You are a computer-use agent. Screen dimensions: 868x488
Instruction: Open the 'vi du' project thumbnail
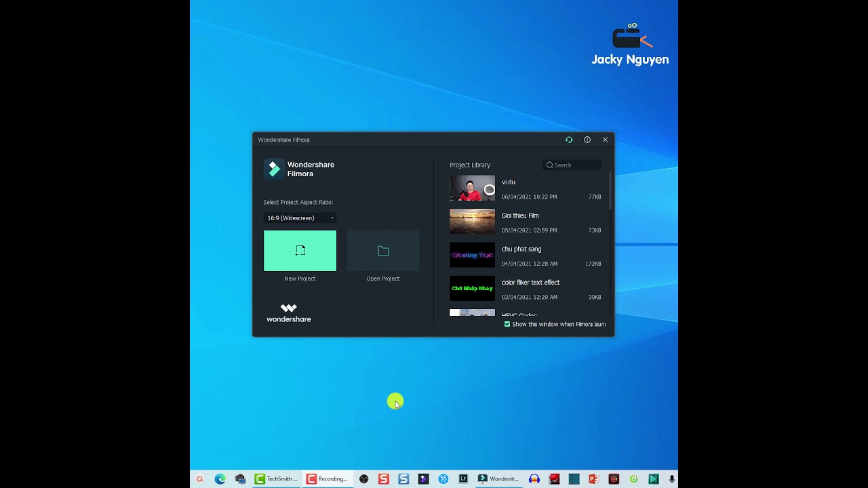pos(472,188)
